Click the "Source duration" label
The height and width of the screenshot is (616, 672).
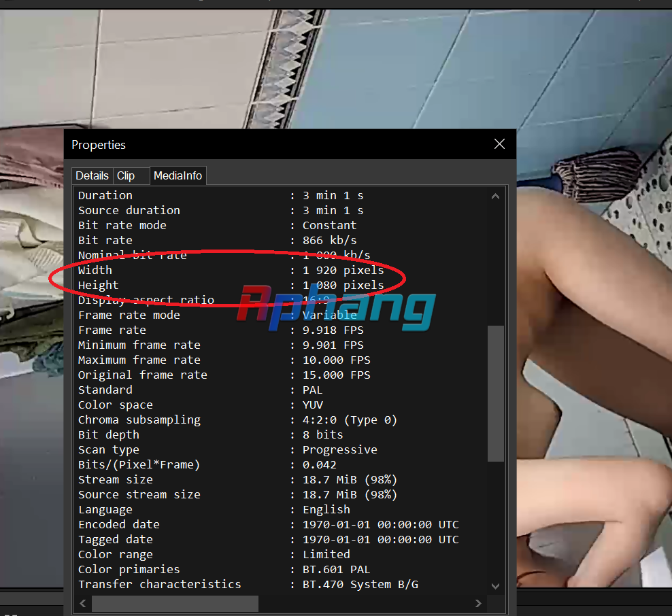(x=129, y=211)
